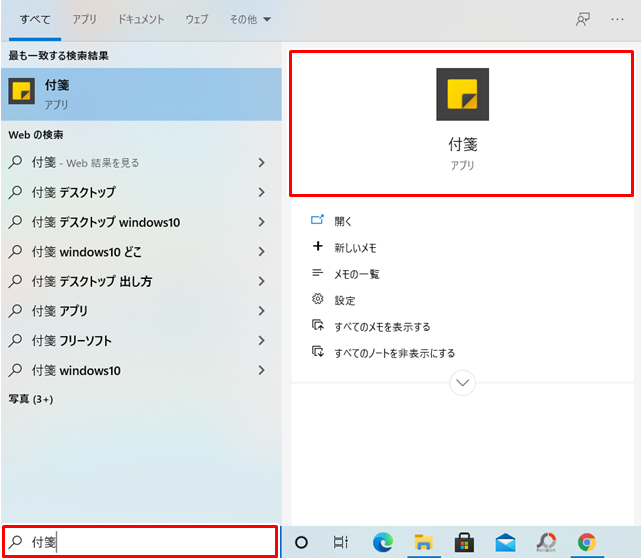Open Mail app from taskbar
Screen dimensions: 641x560
click(x=505, y=543)
